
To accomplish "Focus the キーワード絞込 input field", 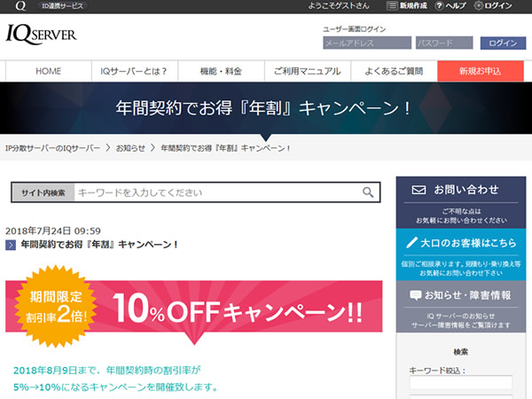I will pyautogui.click(x=461, y=383).
